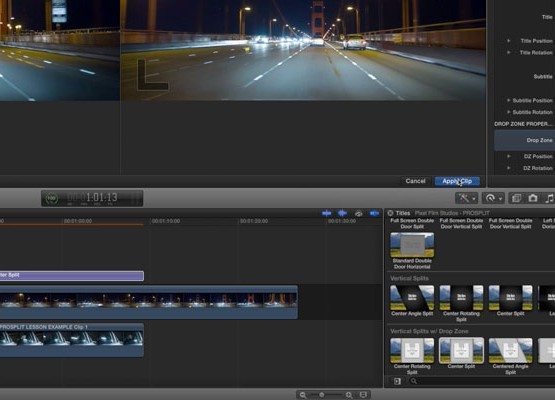This screenshot has height=400, width=555.
Task: Click the Full Screen Double Door Split label
Action: point(412,224)
